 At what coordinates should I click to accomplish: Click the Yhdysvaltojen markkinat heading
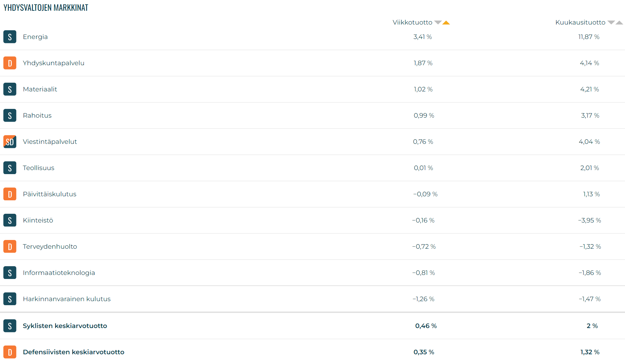coord(46,7)
